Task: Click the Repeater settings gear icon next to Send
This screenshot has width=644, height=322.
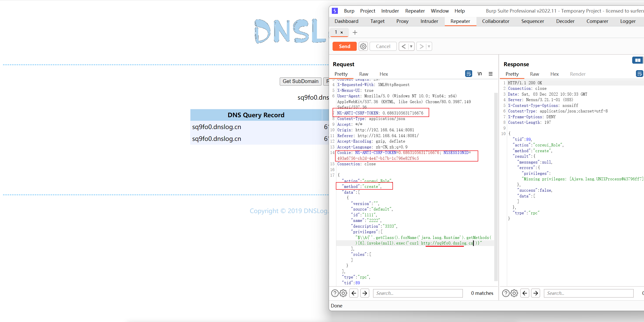Action: [363, 46]
